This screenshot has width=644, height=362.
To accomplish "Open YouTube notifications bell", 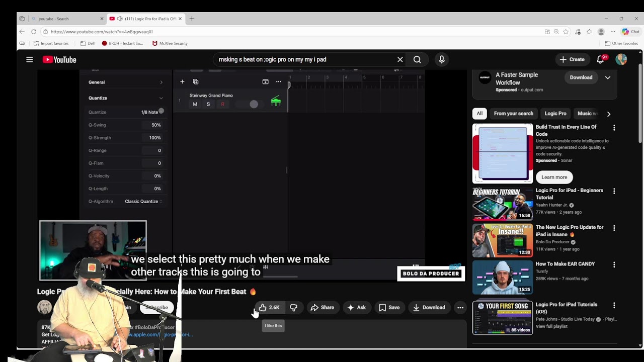I will pos(601,59).
